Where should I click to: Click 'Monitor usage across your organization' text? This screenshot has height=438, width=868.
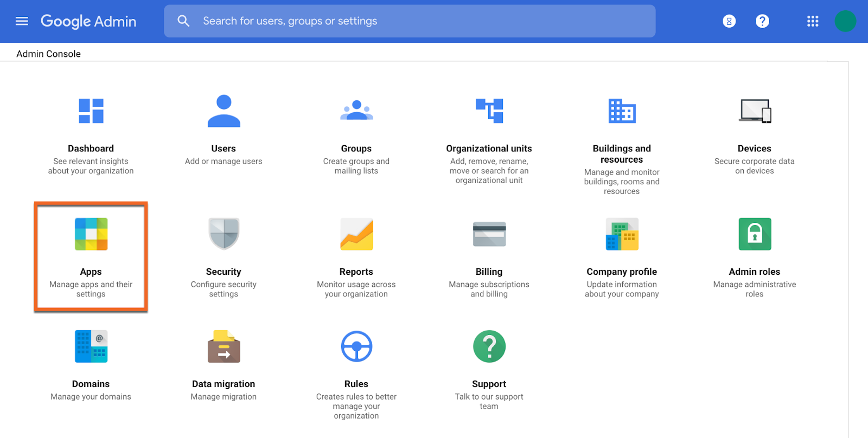(356, 289)
